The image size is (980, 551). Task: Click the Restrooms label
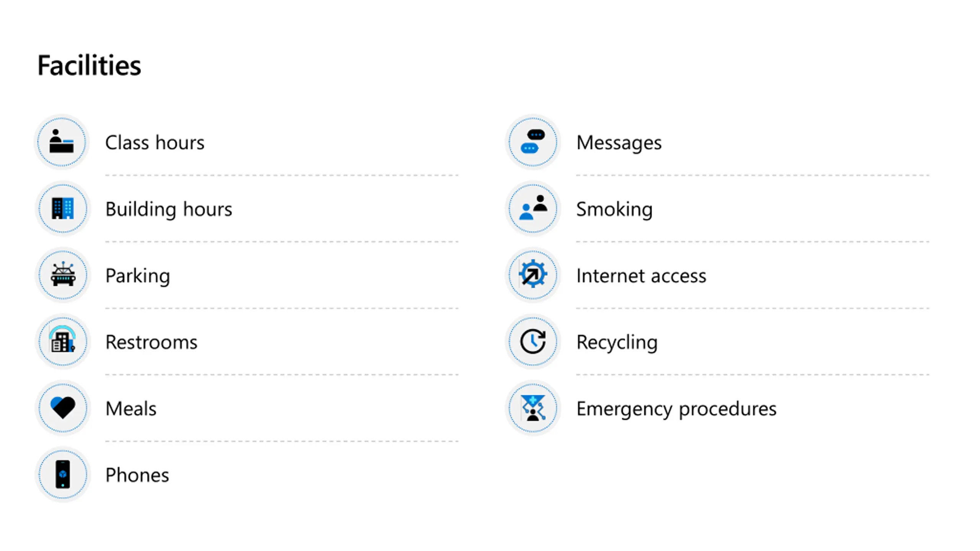point(151,342)
